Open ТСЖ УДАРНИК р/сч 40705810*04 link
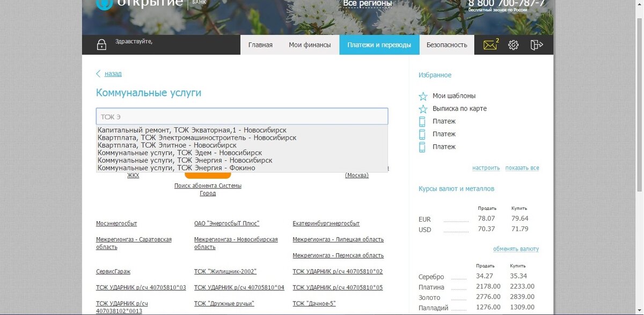 tap(239, 288)
